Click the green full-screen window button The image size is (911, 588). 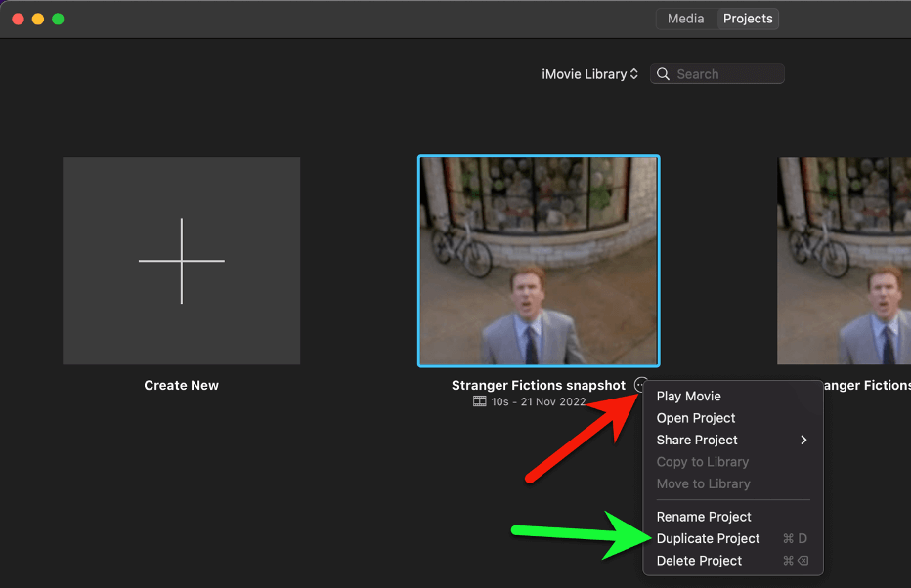[x=58, y=19]
